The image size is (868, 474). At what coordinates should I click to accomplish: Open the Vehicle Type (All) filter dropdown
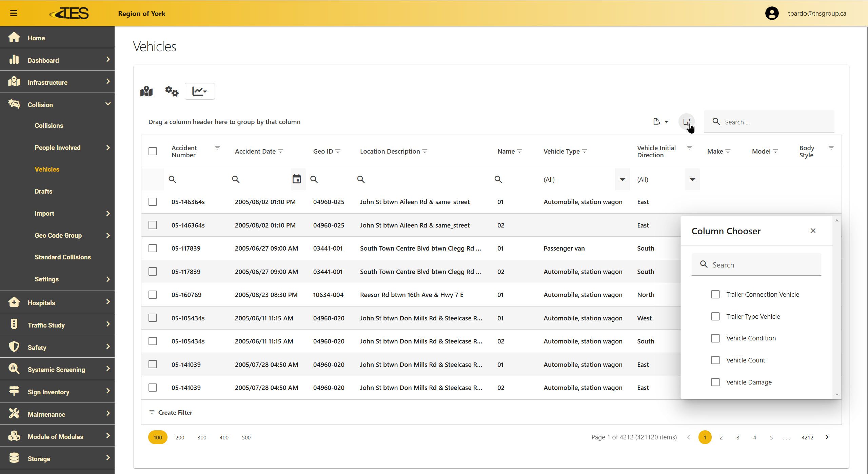click(622, 179)
